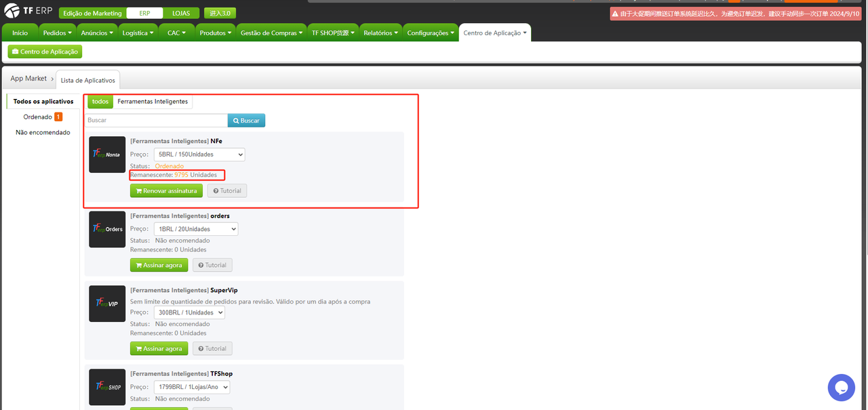Image resolution: width=868 pixels, height=410 pixels.
Task: Click the Centro de Aplicação briefcase icon
Action: (15, 51)
